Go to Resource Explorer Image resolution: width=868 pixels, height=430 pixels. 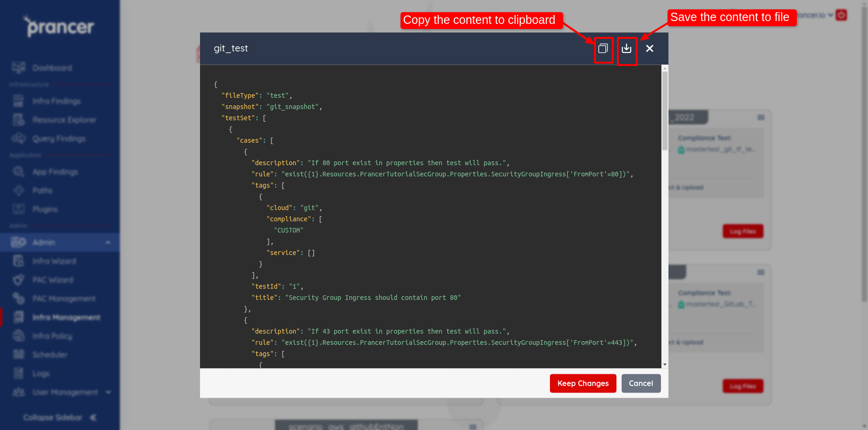coord(64,120)
